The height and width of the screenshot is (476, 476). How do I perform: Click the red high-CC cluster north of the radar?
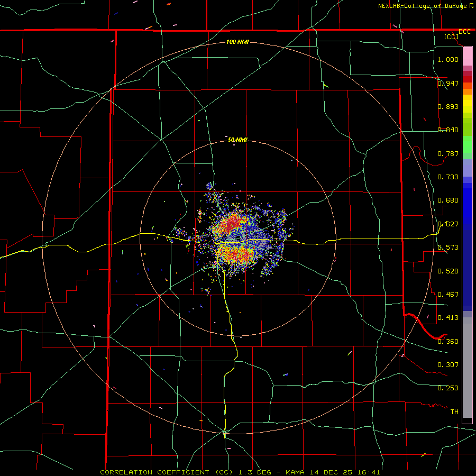tap(232, 224)
